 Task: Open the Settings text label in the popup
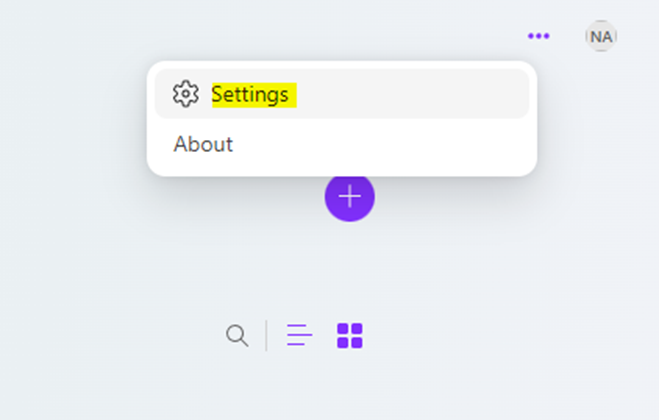[250, 94]
